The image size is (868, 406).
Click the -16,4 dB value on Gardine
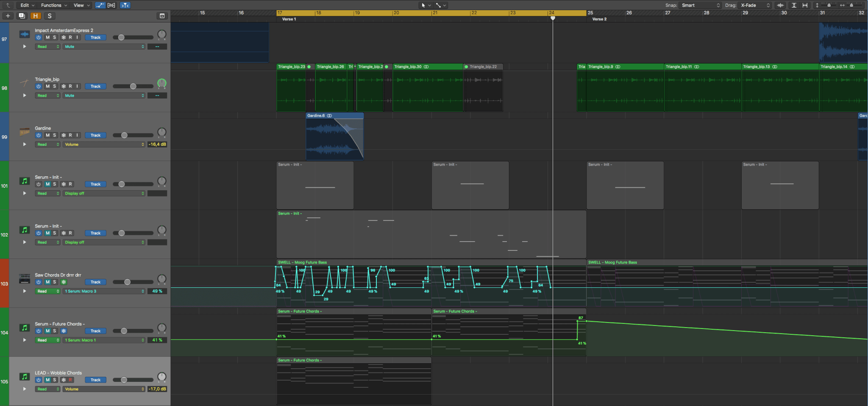point(157,145)
